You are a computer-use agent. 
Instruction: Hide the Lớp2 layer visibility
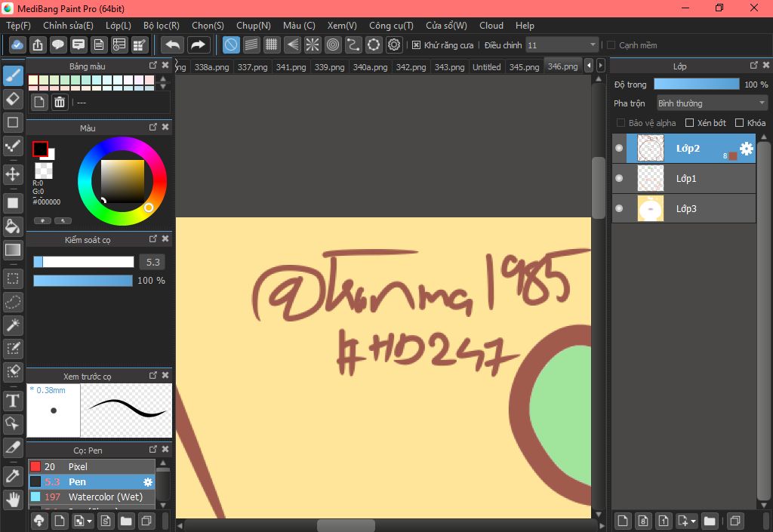click(x=619, y=148)
